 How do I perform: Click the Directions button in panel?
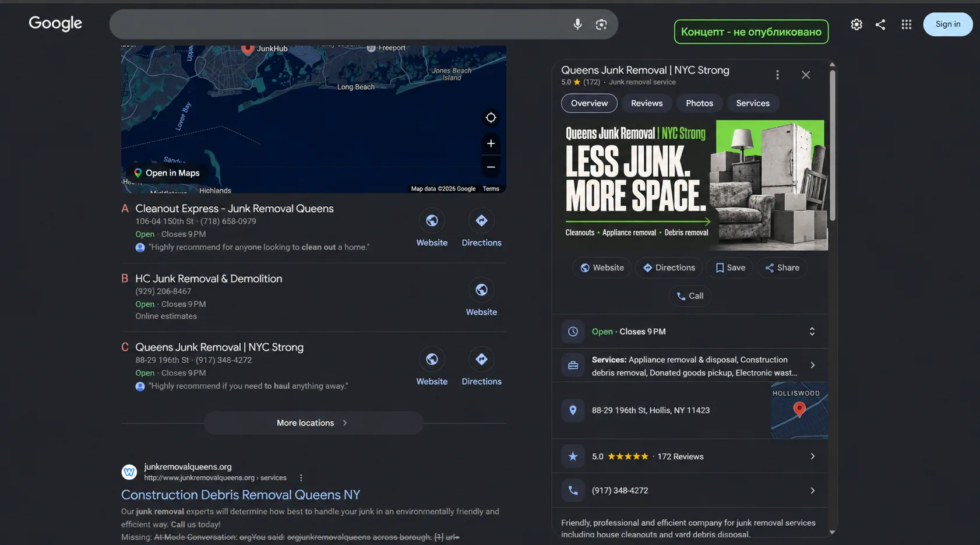point(669,268)
